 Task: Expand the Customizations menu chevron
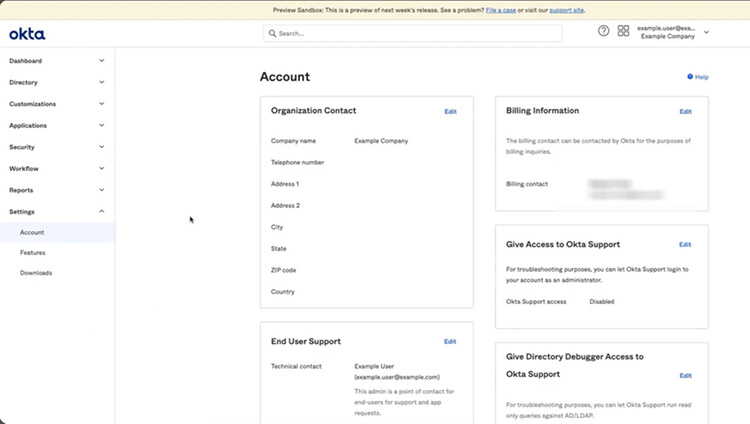[101, 104]
